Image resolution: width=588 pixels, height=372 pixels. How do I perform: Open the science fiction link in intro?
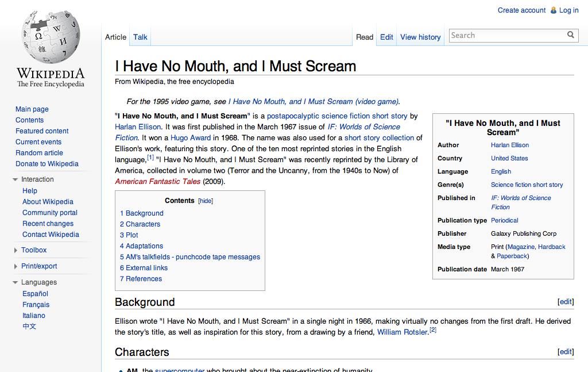pyautogui.click(x=345, y=116)
